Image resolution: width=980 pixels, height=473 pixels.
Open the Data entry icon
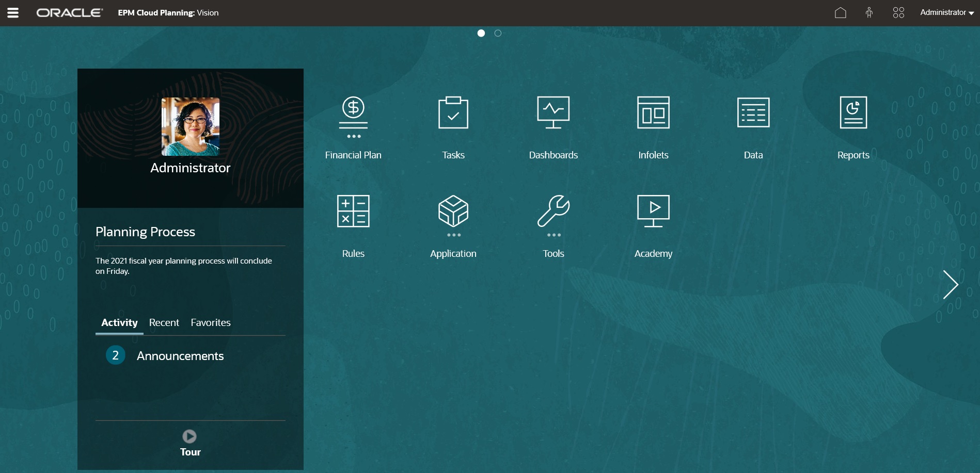coord(753,112)
